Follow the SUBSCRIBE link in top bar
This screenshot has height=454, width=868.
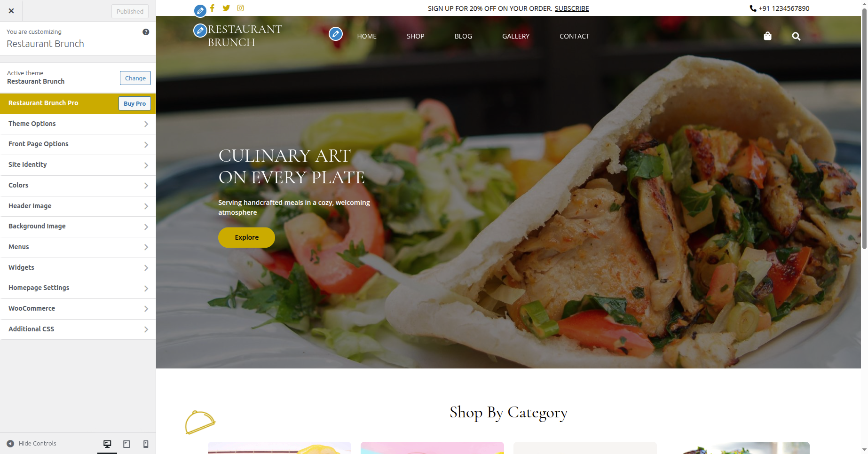pyautogui.click(x=572, y=8)
